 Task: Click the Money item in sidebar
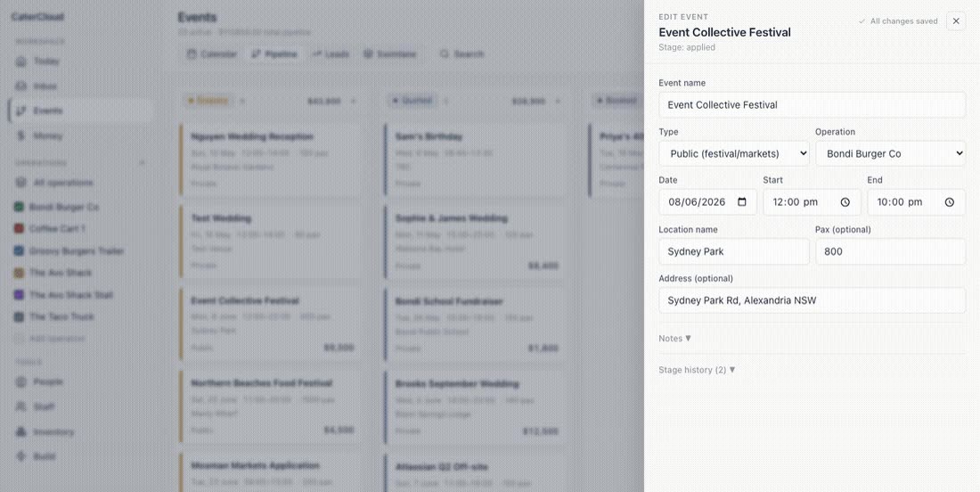[x=80, y=135]
